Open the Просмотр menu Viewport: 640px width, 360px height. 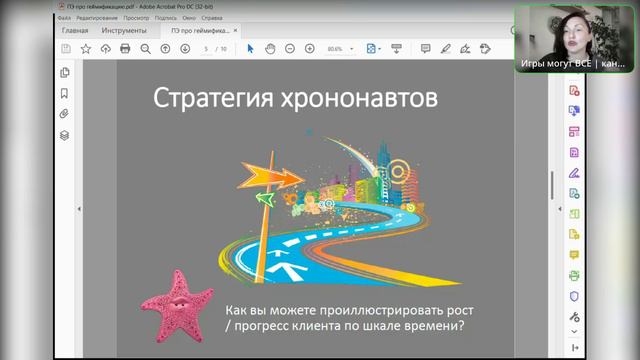[x=136, y=18]
